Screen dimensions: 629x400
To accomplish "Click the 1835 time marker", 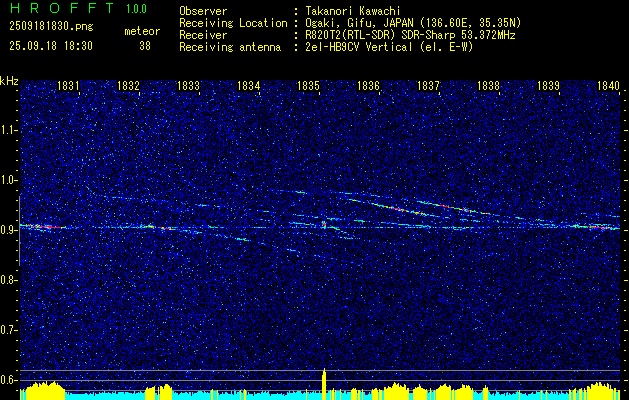I will coord(308,85).
